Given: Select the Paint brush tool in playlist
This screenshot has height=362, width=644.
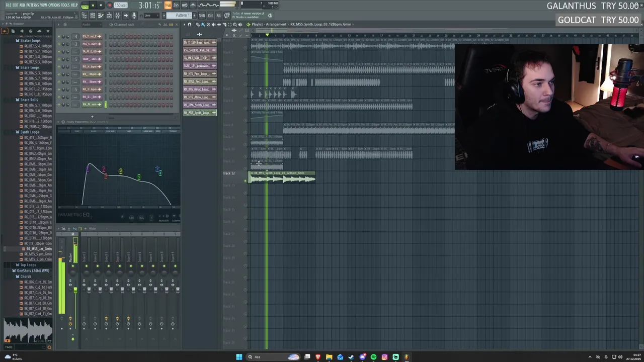Looking at the screenshot, I should pos(203,24).
